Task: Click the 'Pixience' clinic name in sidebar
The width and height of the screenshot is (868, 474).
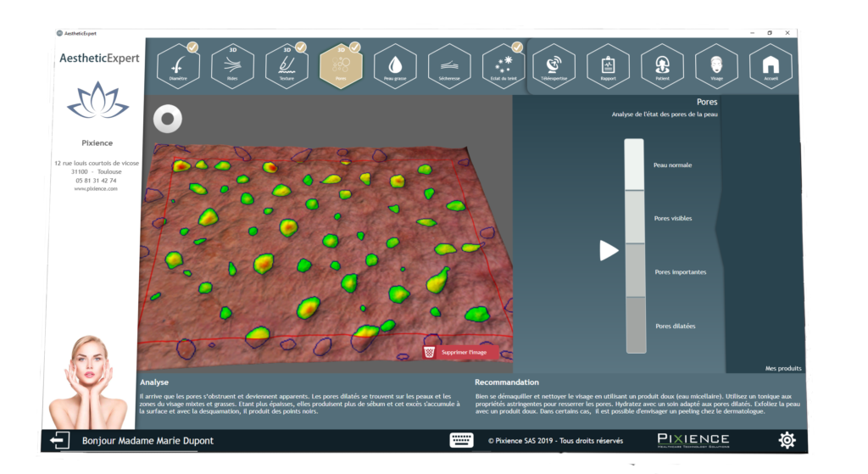Action: tap(97, 142)
